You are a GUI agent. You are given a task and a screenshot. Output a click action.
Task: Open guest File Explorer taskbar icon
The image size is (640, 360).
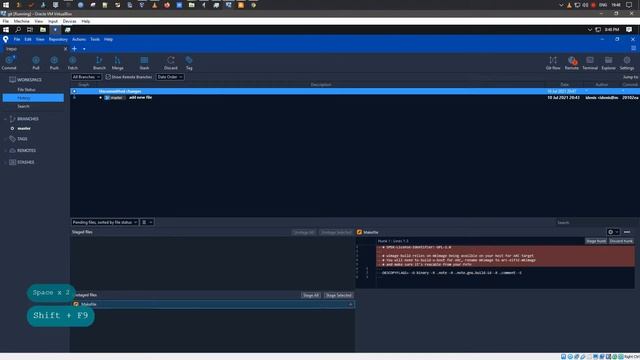pyautogui.click(x=43, y=30)
